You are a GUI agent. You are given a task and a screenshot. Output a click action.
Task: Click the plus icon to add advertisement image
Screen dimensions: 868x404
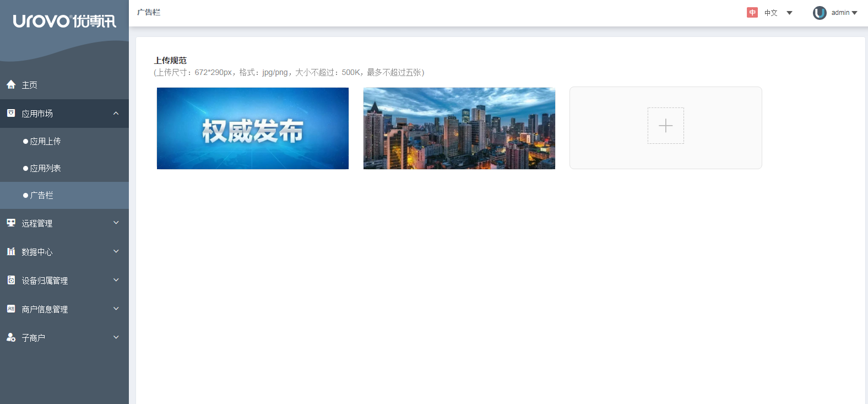click(665, 126)
